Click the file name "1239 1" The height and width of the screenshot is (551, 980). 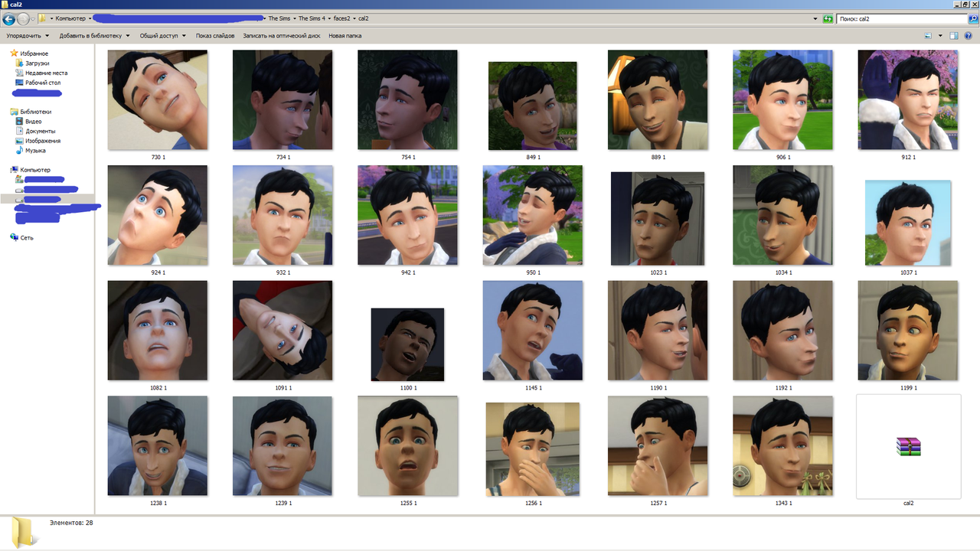tap(283, 503)
